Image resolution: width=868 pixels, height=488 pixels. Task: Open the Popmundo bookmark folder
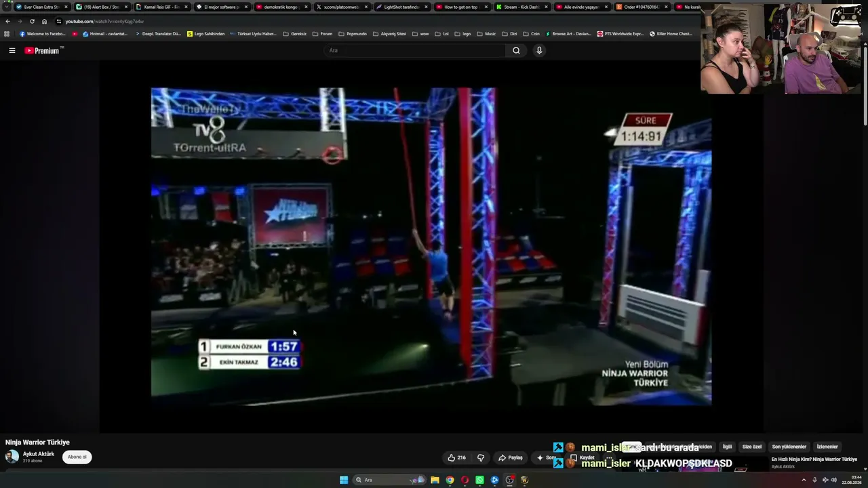(353, 34)
